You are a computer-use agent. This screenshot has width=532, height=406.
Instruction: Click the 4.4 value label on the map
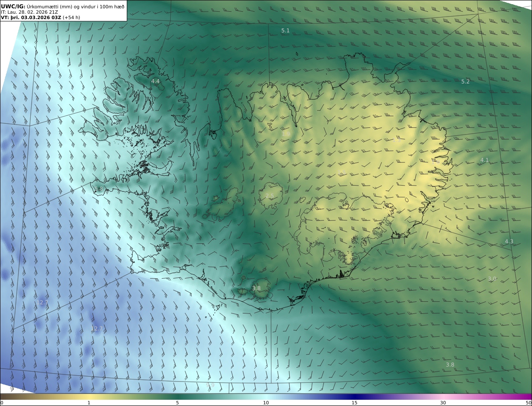(x=155, y=81)
